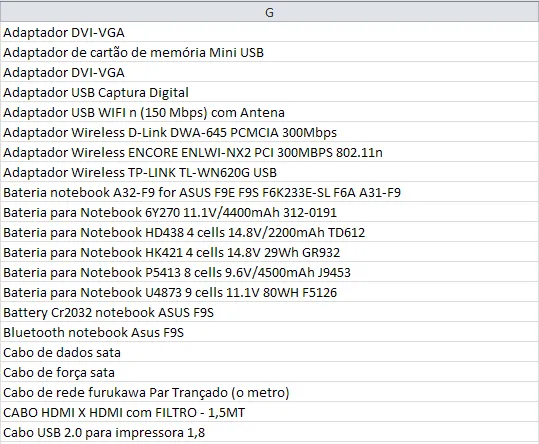Select the second Adaptador DVI-VGA cell
Viewport: 539px width, 444px height.
(x=270, y=72)
